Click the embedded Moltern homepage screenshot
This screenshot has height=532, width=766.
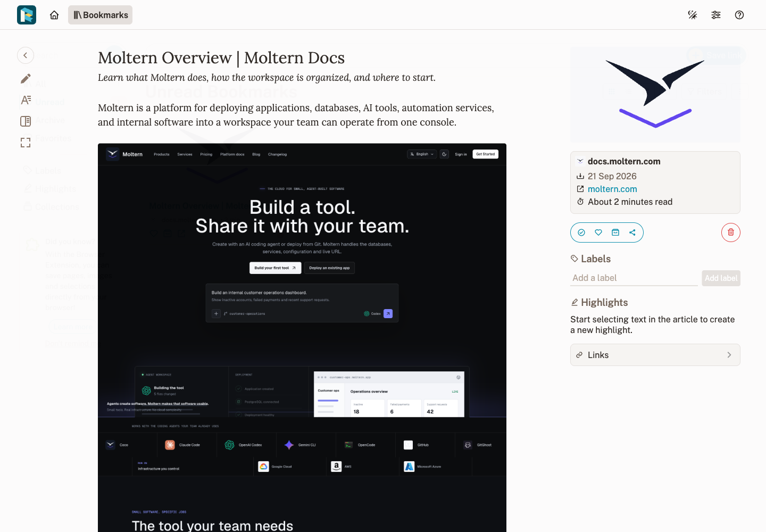tap(302, 338)
